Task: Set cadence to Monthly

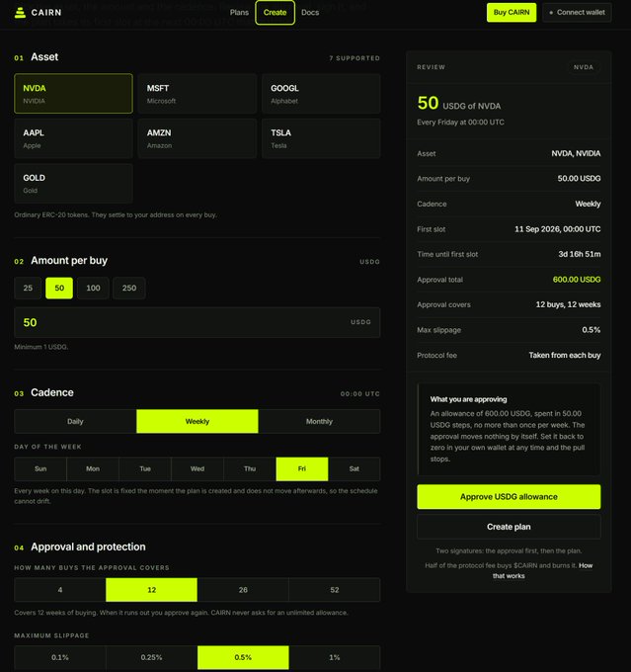Action: tap(319, 421)
